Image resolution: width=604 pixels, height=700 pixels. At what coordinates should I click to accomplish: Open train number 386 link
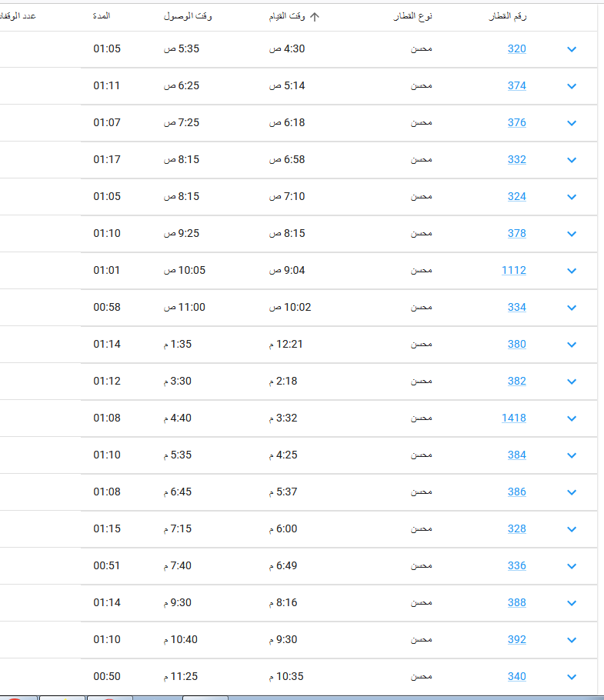pos(516,492)
